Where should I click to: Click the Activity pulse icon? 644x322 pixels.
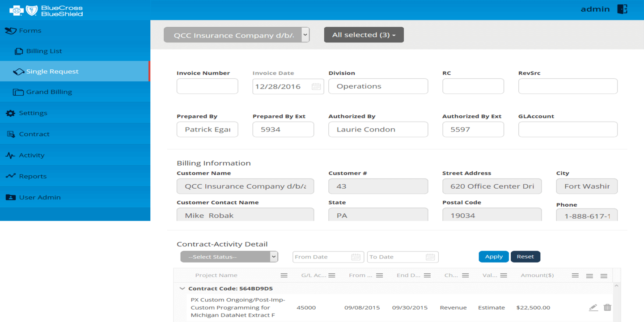pyautogui.click(x=10, y=156)
